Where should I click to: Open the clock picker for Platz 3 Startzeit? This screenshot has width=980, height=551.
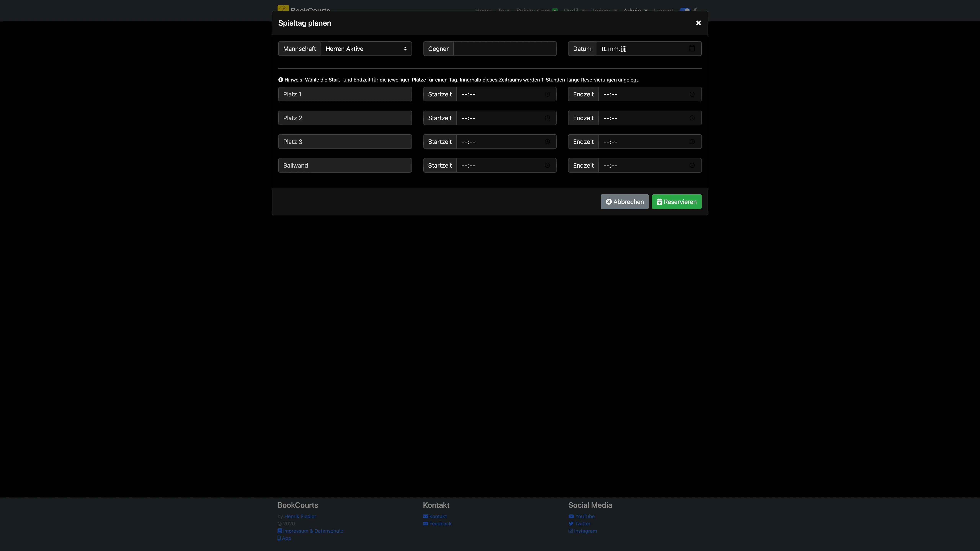(547, 141)
